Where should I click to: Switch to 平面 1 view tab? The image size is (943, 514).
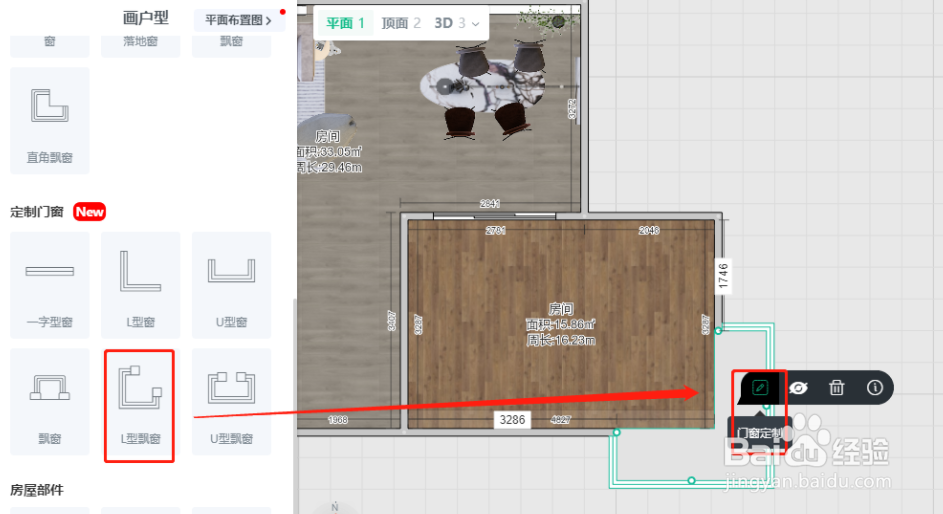point(345,23)
